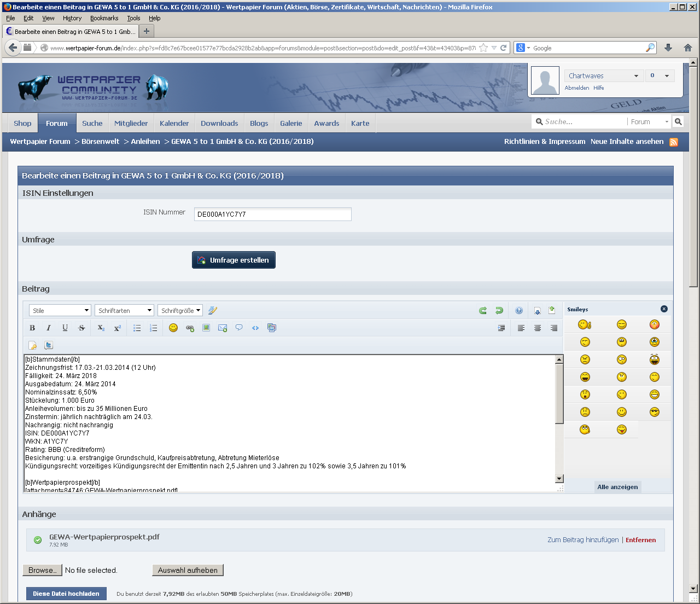Click Alle anzeigen under the smileys
700x604 pixels.
617,487
